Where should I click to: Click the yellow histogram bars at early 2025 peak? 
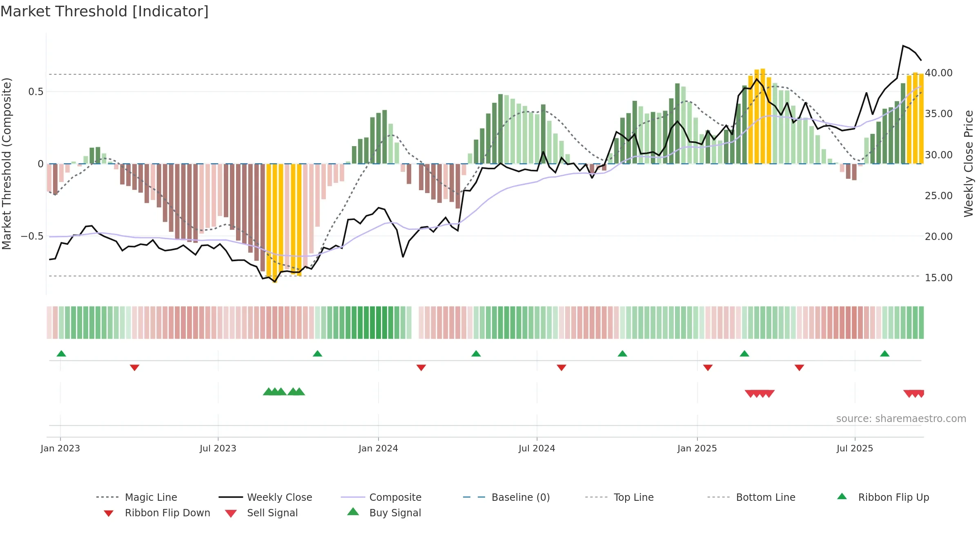(x=759, y=117)
